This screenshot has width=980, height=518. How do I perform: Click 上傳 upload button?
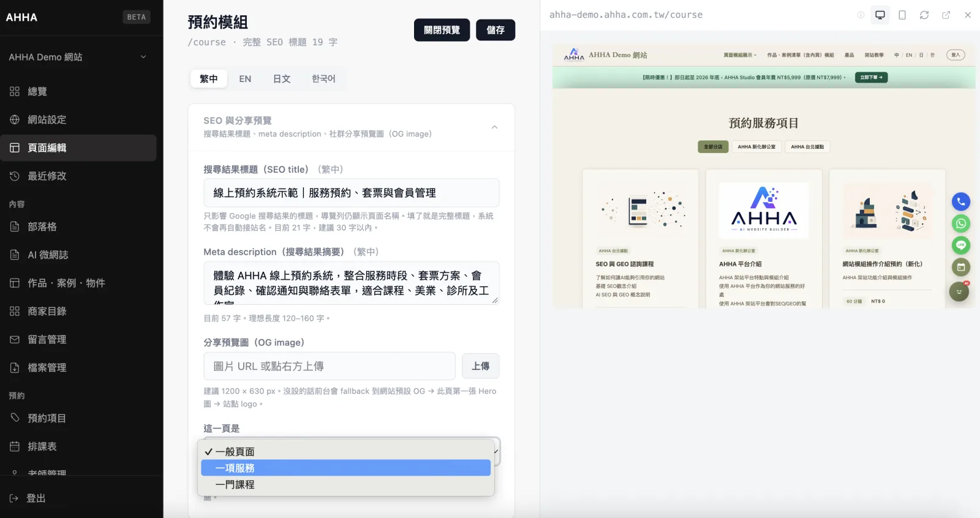pos(481,366)
